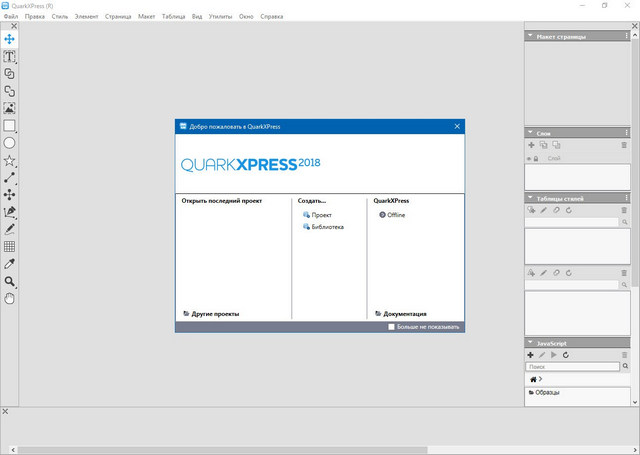Click pencil edit icon in paragraph styles row
The height and width of the screenshot is (455, 640).
(544, 210)
